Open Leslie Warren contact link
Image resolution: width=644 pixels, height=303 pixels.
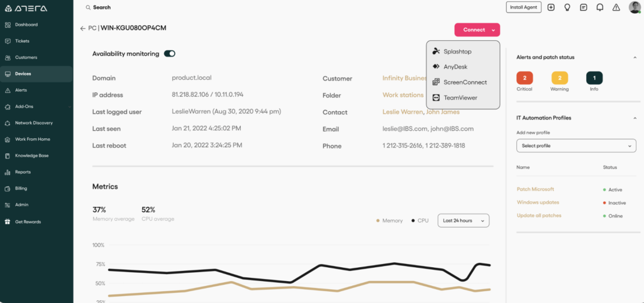pos(402,112)
